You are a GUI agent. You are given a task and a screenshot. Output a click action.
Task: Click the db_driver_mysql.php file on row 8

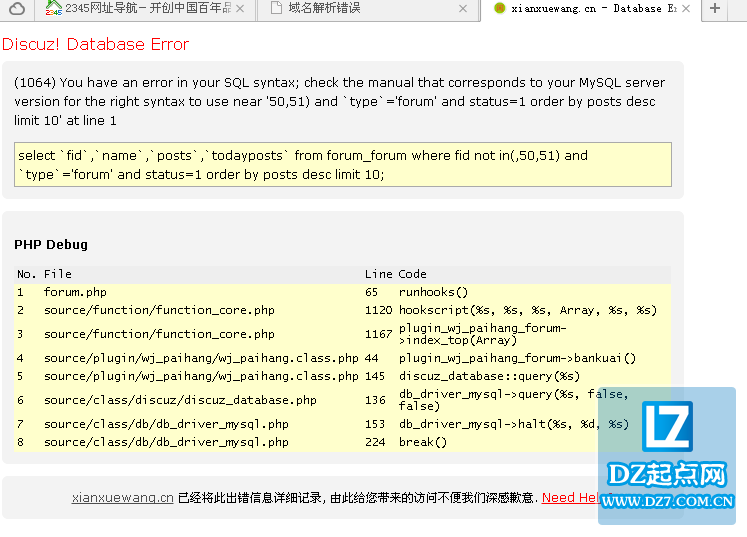[x=166, y=442]
